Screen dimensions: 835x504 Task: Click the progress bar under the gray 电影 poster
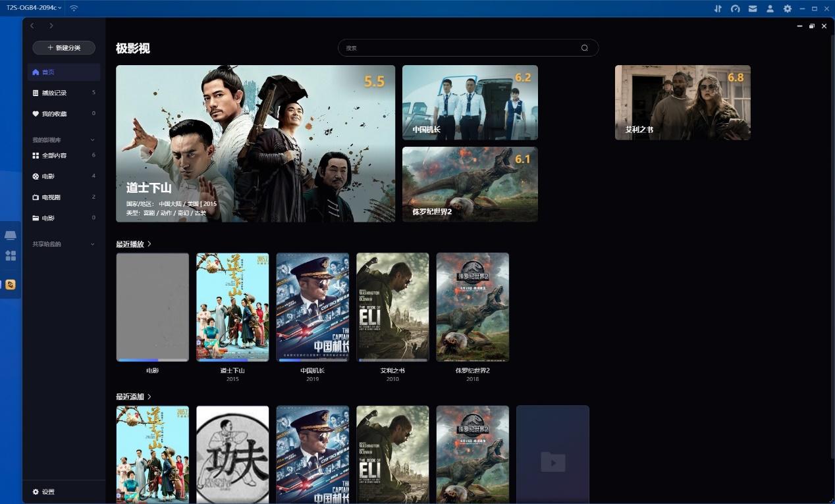pos(153,361)
